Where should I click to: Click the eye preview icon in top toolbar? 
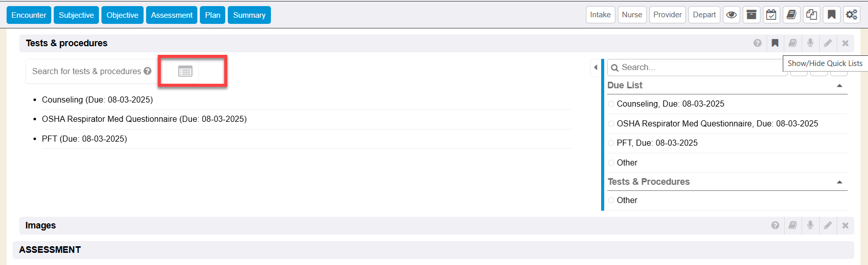click(x=731, y=15)
